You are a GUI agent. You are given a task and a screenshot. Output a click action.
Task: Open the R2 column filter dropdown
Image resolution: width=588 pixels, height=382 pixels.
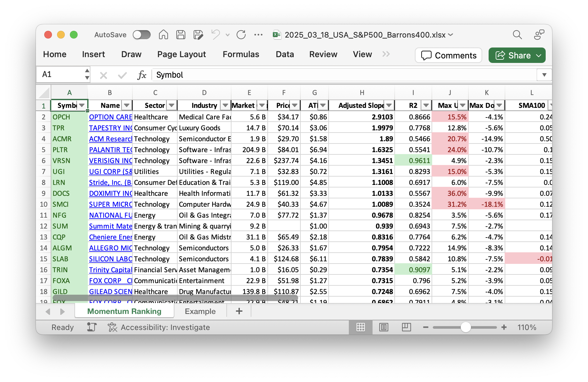tap(426, 105)
